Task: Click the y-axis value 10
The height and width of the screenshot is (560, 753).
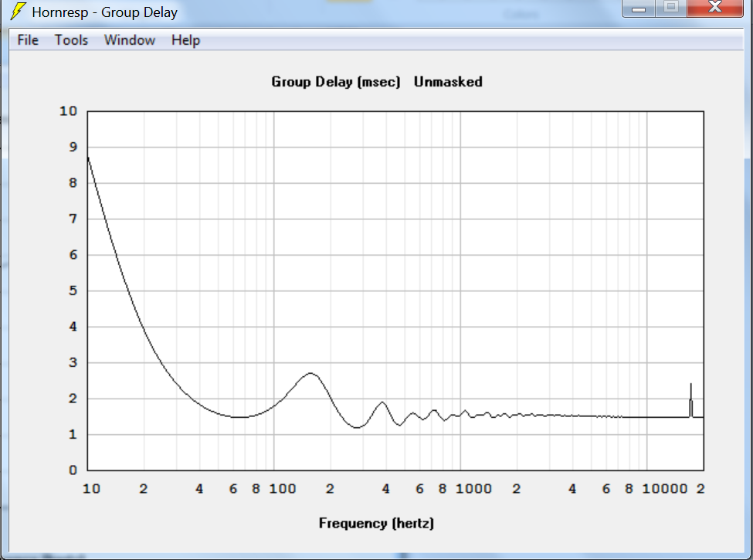Action: click(68, 111)
